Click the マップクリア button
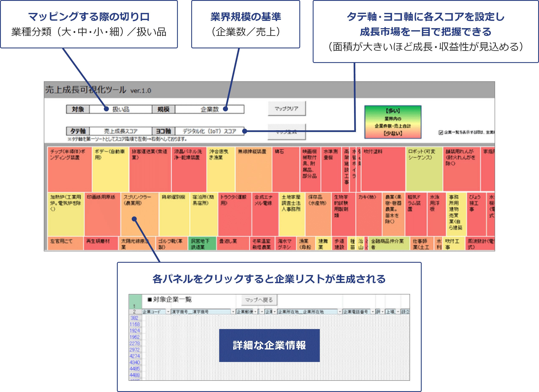Image resolution: width=539 pixels, height=392 pixels. pyautogui.click(x=287, y=109)
